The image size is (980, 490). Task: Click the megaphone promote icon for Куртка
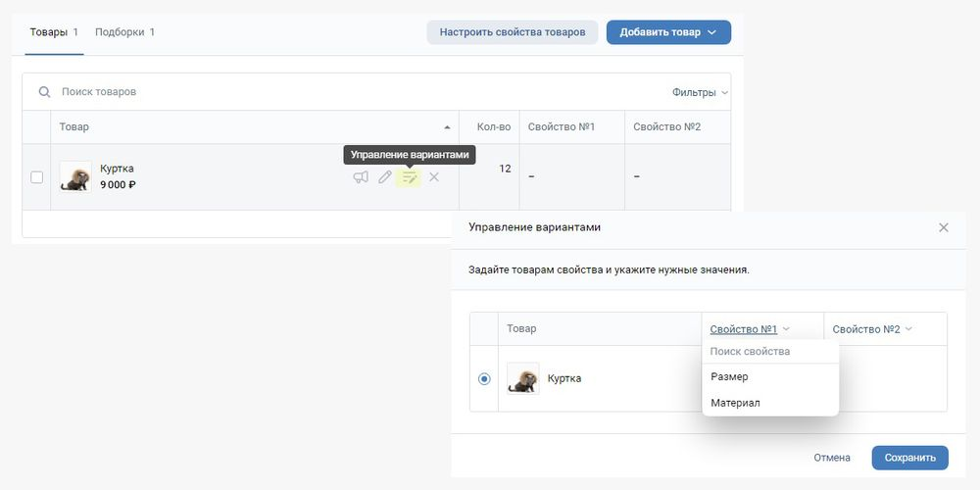click(x=361, y=177)
